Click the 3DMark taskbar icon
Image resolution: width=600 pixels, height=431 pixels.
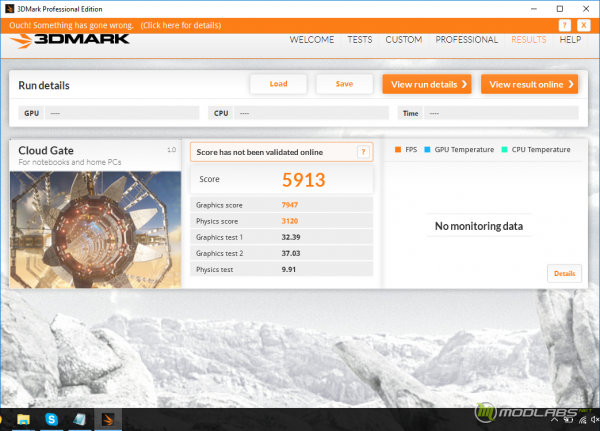(x=108, y=420)
